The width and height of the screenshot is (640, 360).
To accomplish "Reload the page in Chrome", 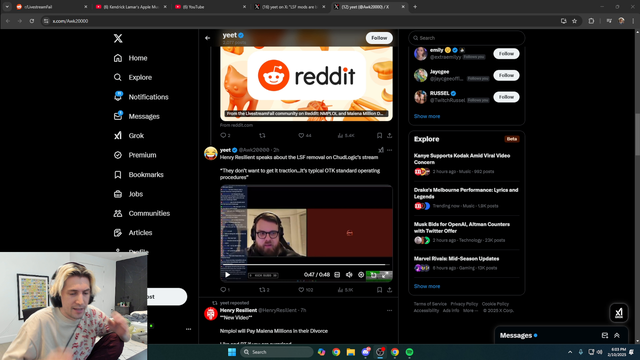I will [32, 21].
